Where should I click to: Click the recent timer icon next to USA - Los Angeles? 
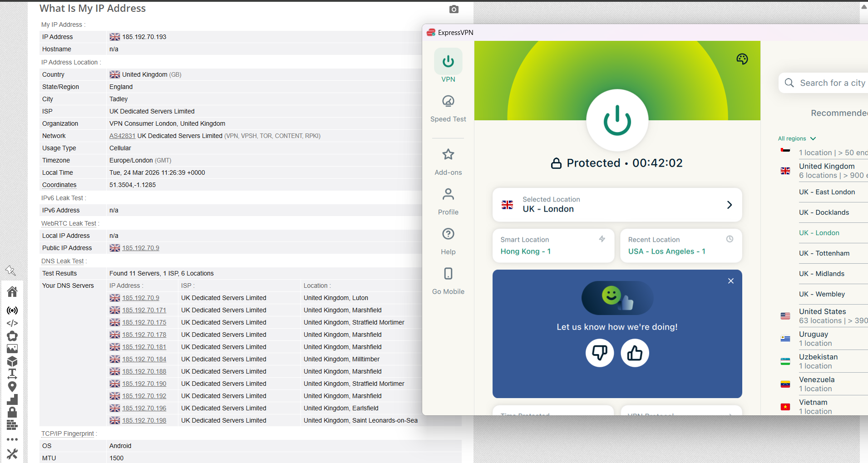[730, 238]
